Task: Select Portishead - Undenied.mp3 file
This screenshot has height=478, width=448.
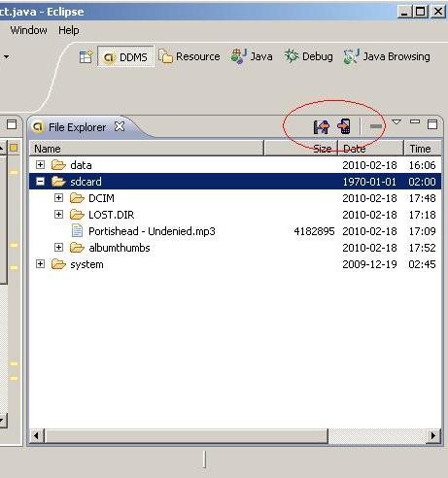Action: (x=152, y=231)
